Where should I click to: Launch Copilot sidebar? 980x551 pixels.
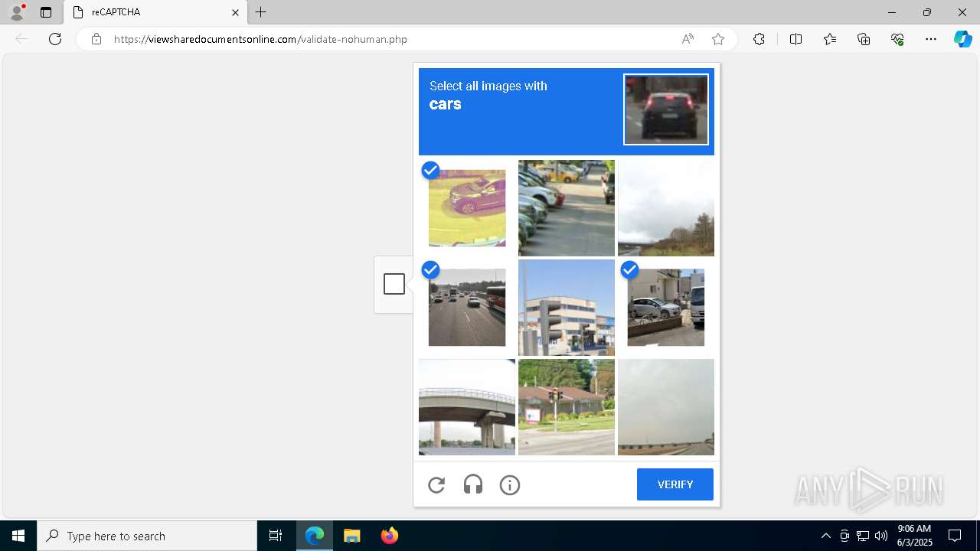click(x=962, y=39)
